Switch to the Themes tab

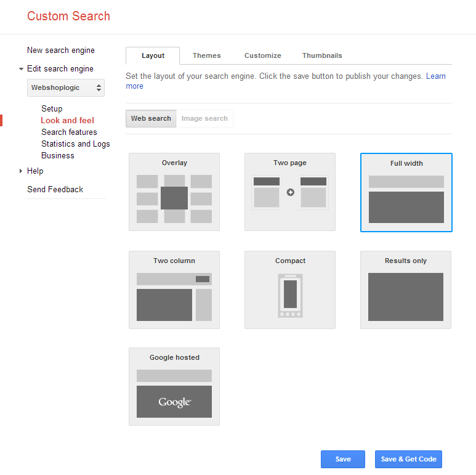[207, 55]
